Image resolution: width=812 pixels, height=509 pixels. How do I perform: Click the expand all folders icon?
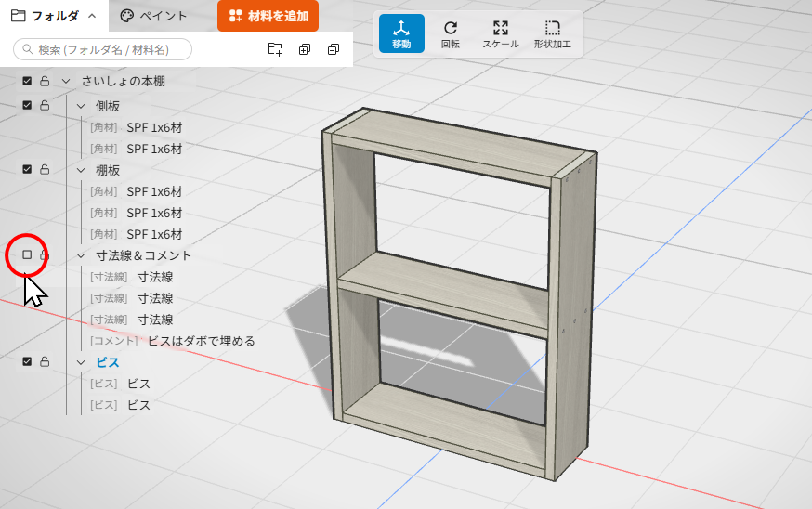click(x=305, y=49)
